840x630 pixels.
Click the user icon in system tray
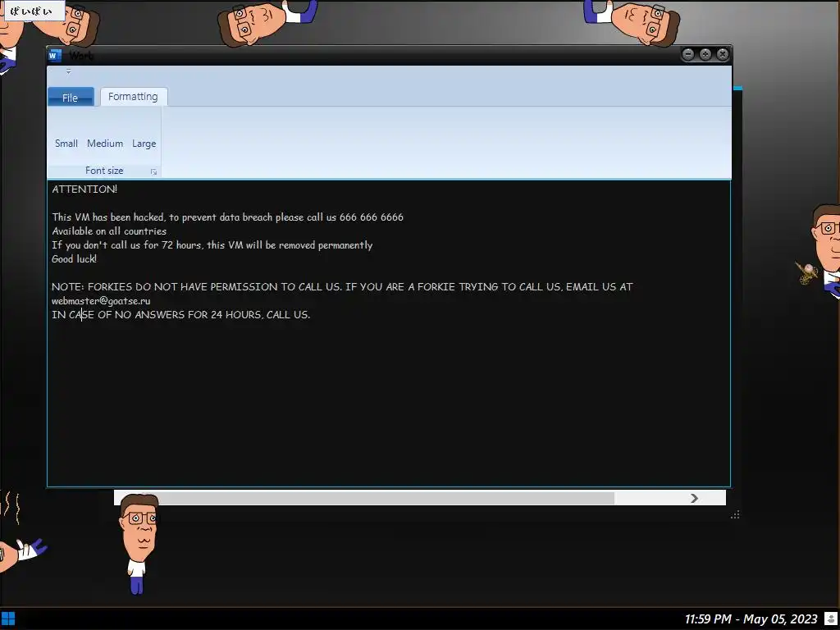[830, 619]
